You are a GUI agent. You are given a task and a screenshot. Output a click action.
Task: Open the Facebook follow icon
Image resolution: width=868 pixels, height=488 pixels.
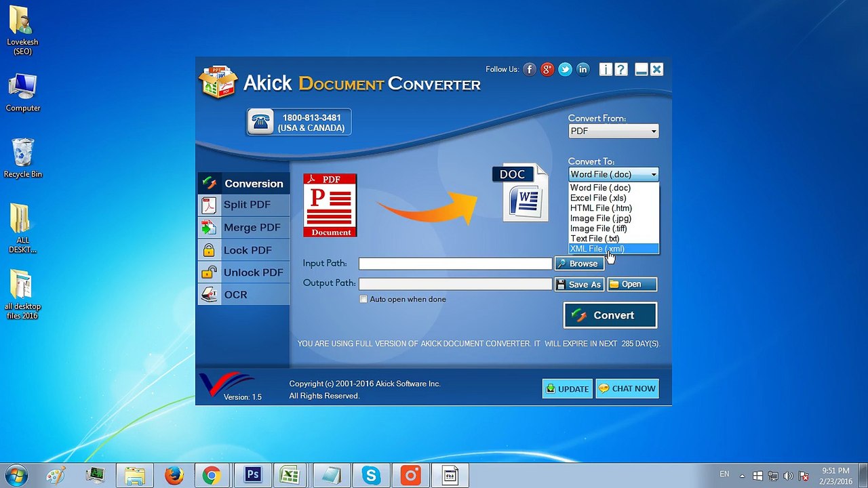[x=530, y=69]
